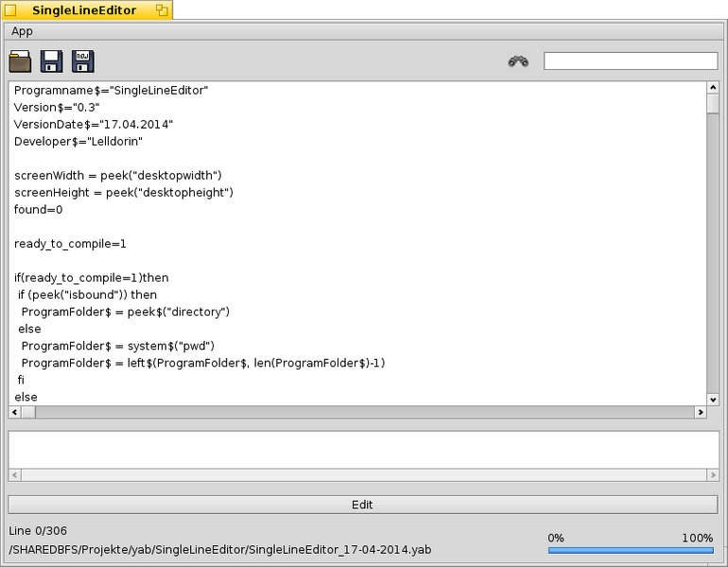Open a file with the folder icon
Image resolution: width=728 pixels, height=567 pixels.
pos(20,61)
